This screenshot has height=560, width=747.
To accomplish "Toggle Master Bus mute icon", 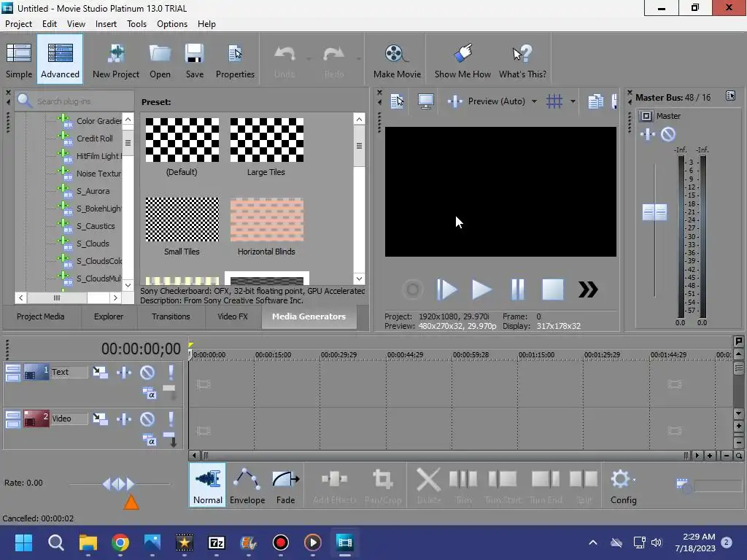I will pos(668,134).
